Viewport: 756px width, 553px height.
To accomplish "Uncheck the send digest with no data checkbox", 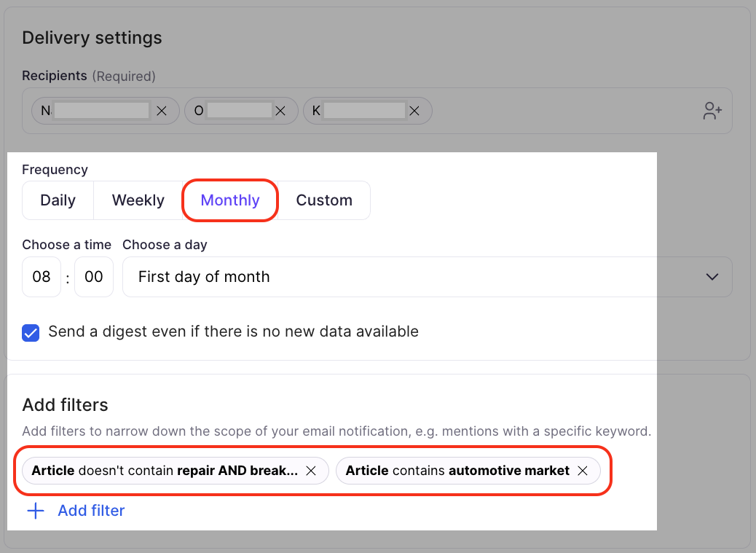I will [x=31, y=333].
